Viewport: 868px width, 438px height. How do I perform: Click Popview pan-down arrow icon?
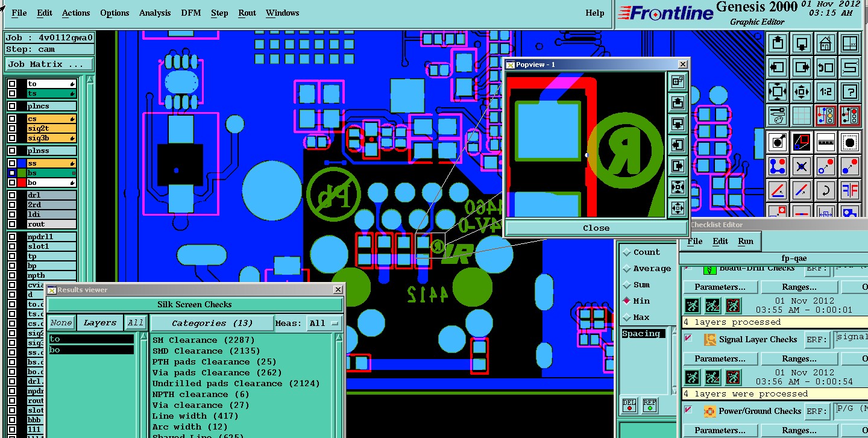click(677, 124)
